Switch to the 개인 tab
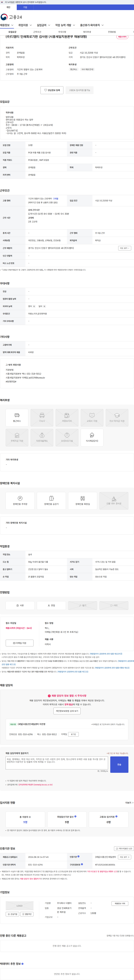This screenshot has width=134, height=980. (x=8, y=7)
